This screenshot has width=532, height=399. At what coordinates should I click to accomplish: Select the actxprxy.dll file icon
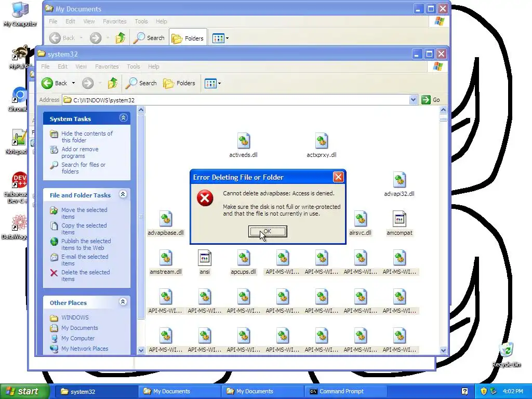click(321, 141)
